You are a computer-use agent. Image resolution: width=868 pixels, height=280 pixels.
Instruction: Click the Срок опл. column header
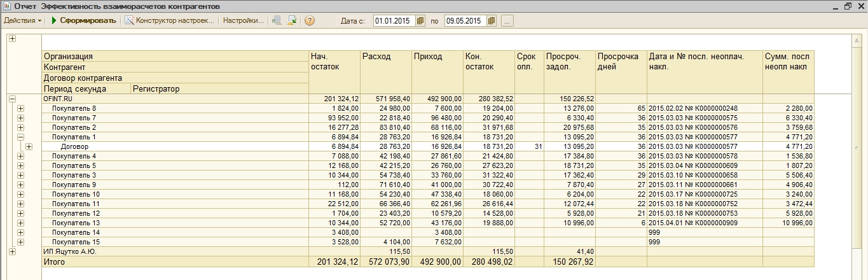[x=529, y=72]
